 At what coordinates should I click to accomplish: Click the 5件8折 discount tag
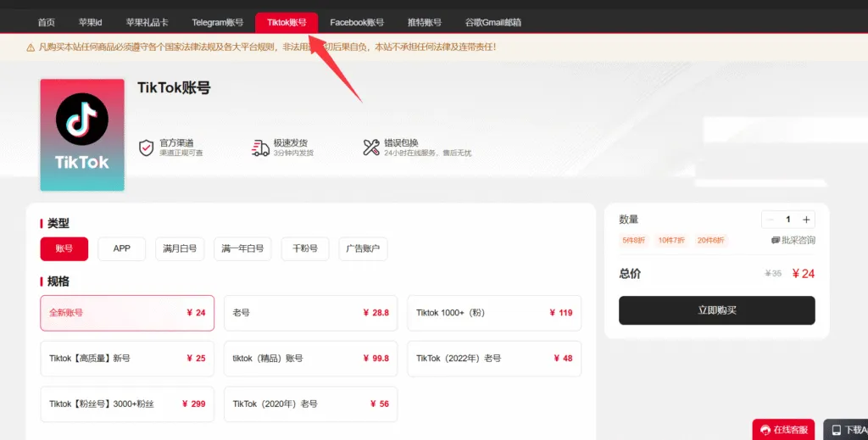click(634, 241)
